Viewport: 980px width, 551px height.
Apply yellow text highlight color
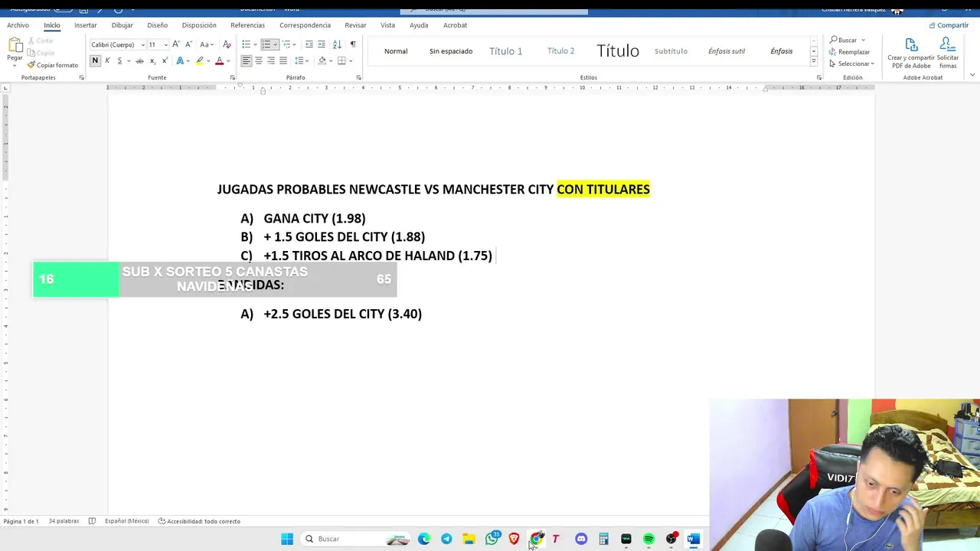coord(200,60)
